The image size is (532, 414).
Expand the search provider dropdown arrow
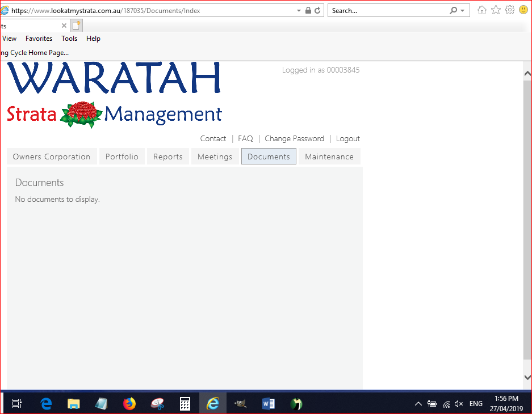coord(462,10)
